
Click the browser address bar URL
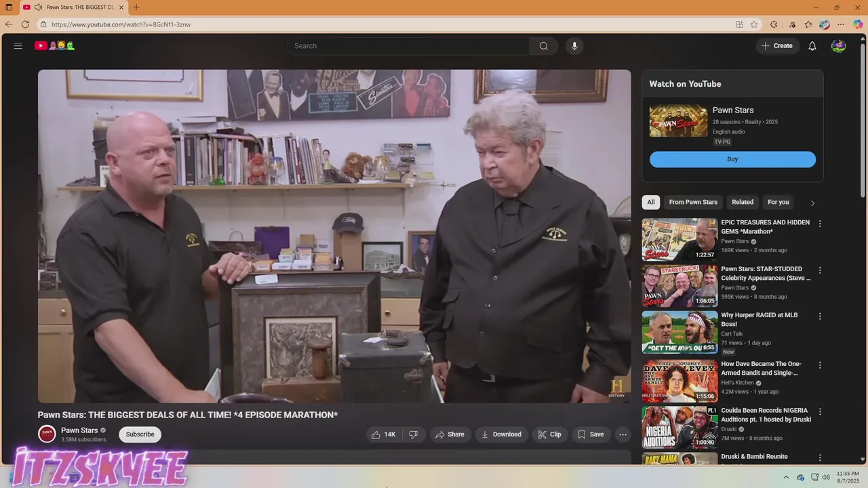pyautogui.click(x=121, y=24)
